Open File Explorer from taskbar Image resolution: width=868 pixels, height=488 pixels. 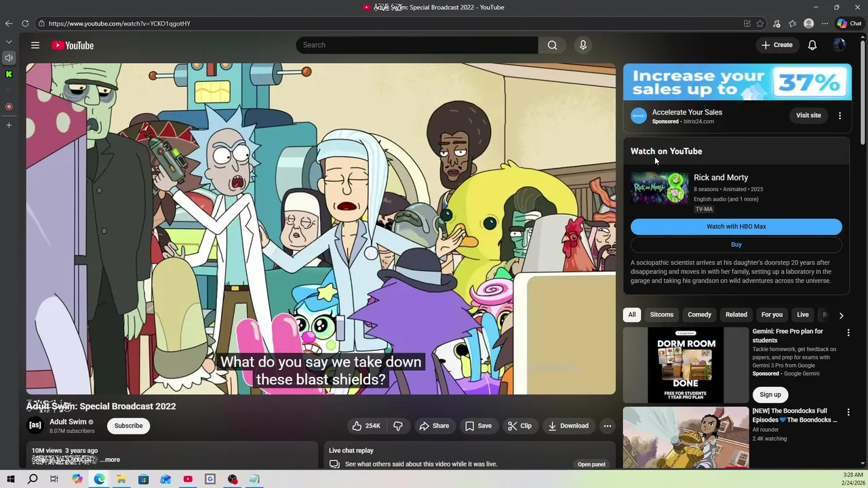[121, 479]
